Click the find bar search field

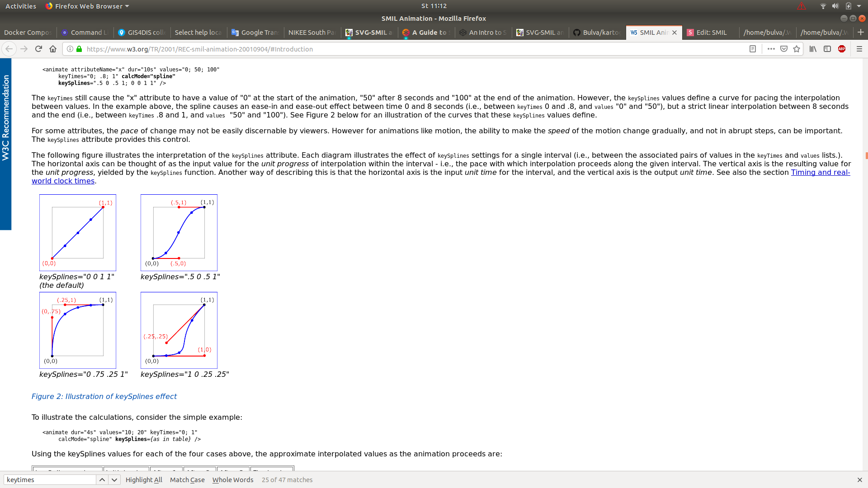pyautogui.click(x=50, y=480)
